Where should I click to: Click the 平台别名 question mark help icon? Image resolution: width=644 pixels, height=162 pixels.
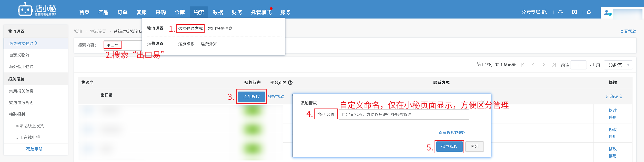pyautogui.click(x=290, y=83)
